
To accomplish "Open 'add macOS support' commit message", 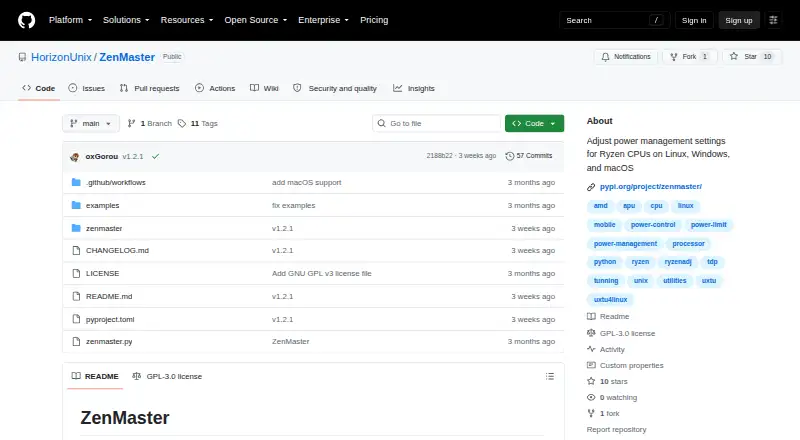I will [307, 182].
